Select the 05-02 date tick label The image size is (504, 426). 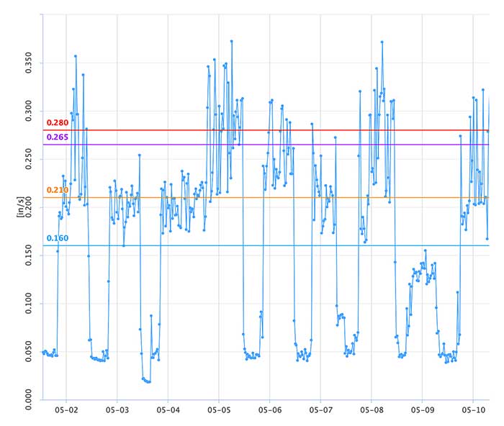click(66, 410)
